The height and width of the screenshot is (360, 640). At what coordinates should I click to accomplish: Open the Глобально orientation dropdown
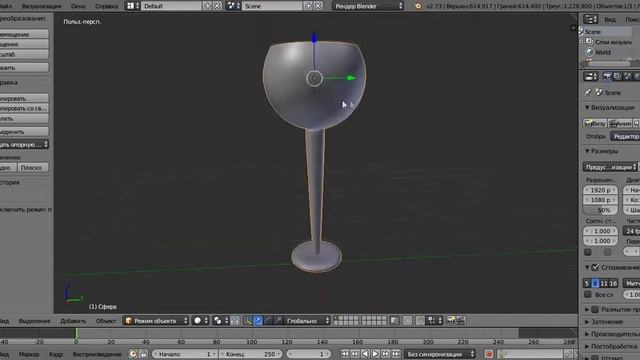[307, 321]
